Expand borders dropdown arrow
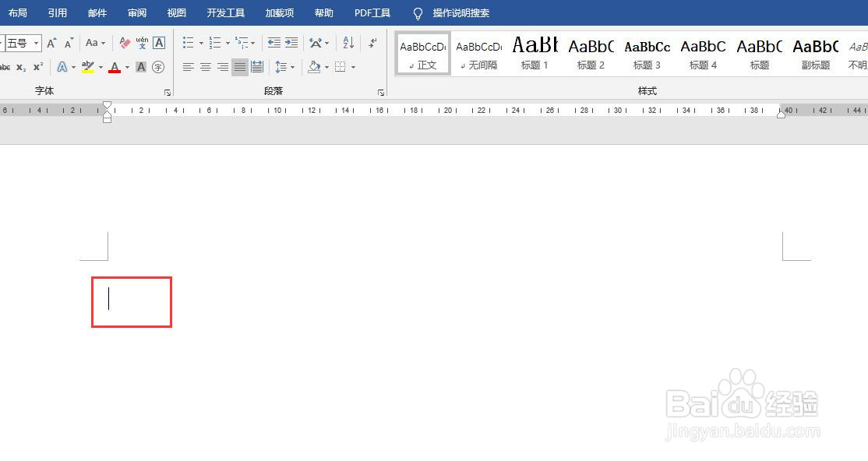Image resolution: width=868 pixels, height=461 pixels. point(353,67)
